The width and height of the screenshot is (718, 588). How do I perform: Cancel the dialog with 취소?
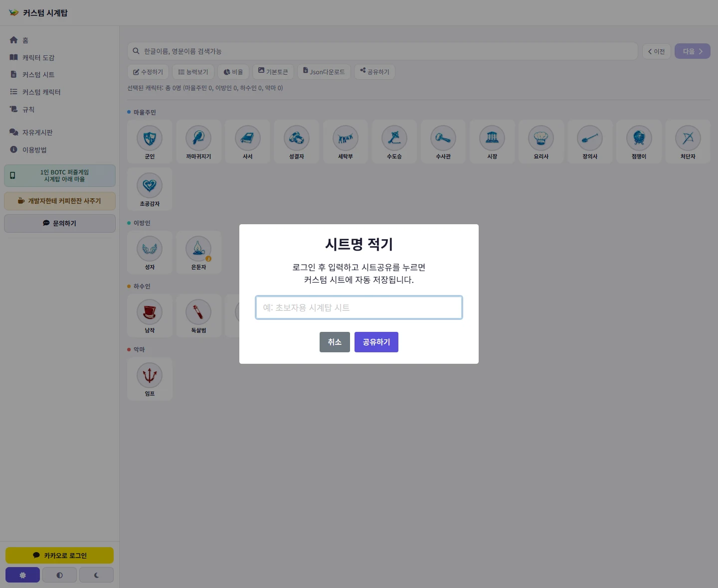pos(335,342)
